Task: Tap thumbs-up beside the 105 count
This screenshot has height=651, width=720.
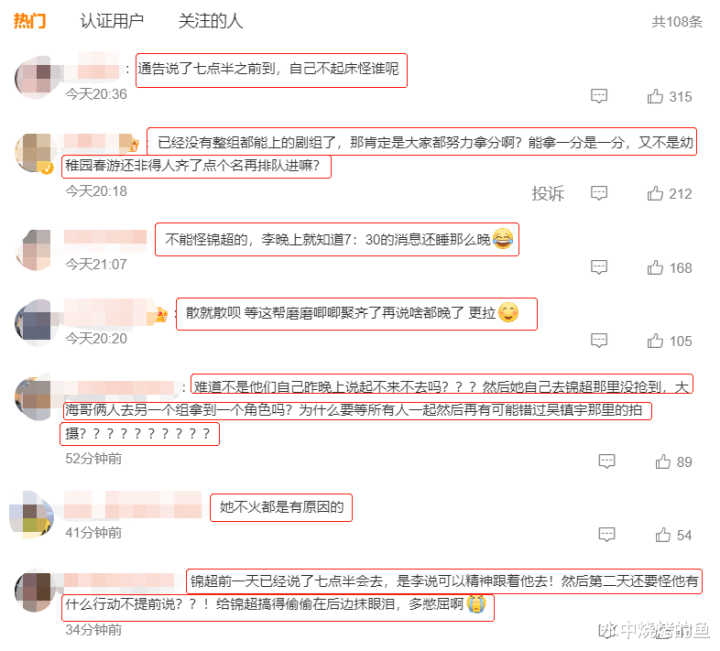Action: point(655,341)
